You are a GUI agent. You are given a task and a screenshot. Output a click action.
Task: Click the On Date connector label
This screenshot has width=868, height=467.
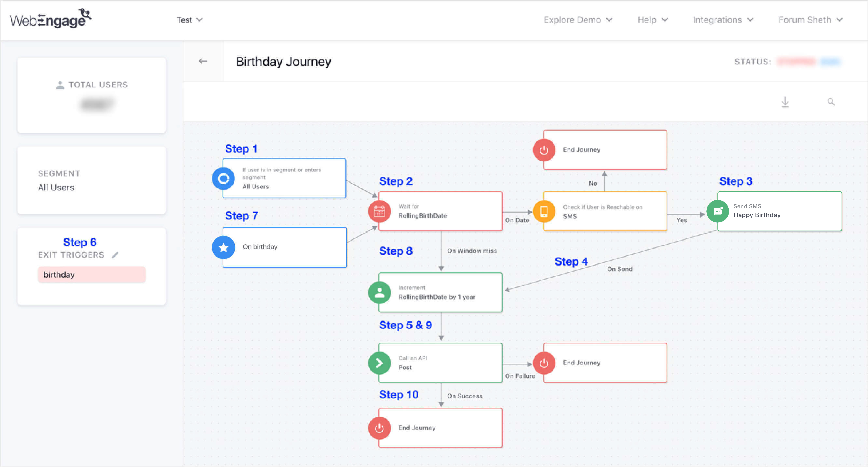coord(517,220)
